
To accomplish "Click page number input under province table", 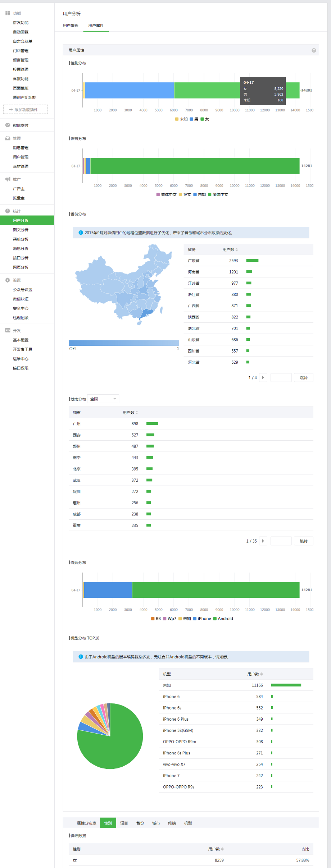I will pos(281,378).
